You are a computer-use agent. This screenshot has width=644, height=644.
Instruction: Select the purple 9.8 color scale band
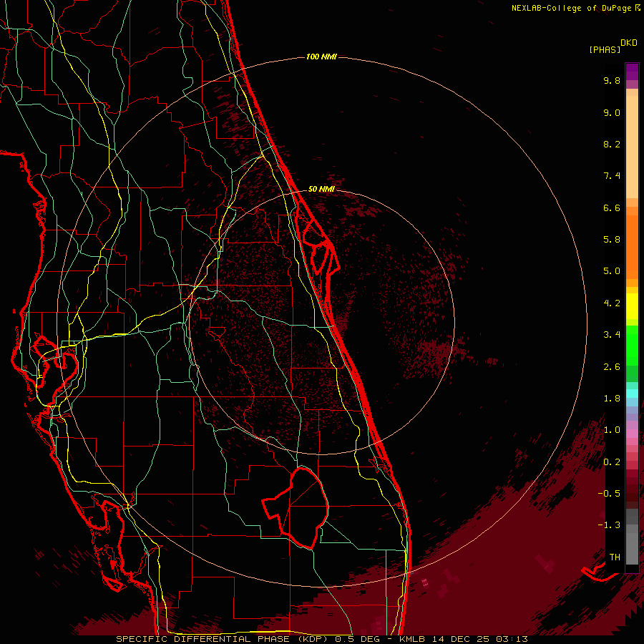[x=632, y=72]
